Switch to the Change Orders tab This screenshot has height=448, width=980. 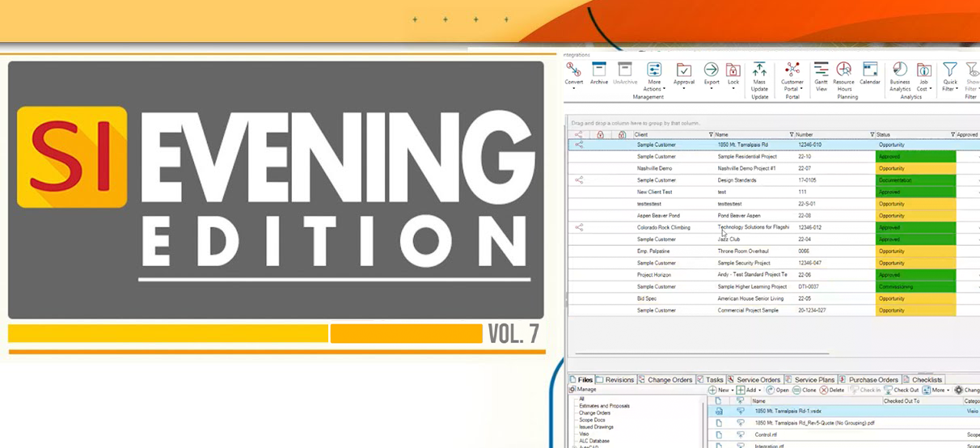tap(665, 379)
